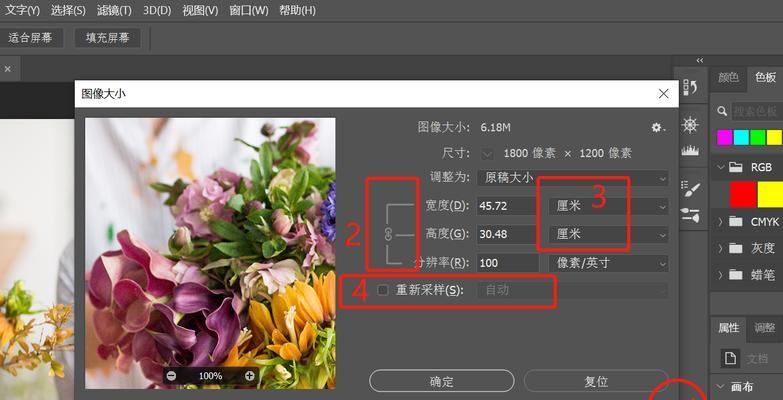Open the 调整为 preset dropdown
This screenshot has height=400, width=783.
coord(573,178)
